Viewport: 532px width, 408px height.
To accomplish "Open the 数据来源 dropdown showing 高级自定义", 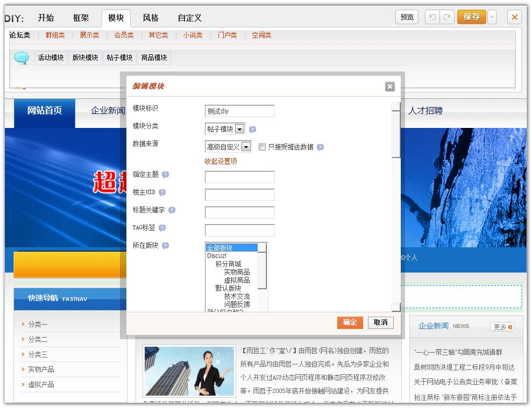I will [x=246, y=147].
